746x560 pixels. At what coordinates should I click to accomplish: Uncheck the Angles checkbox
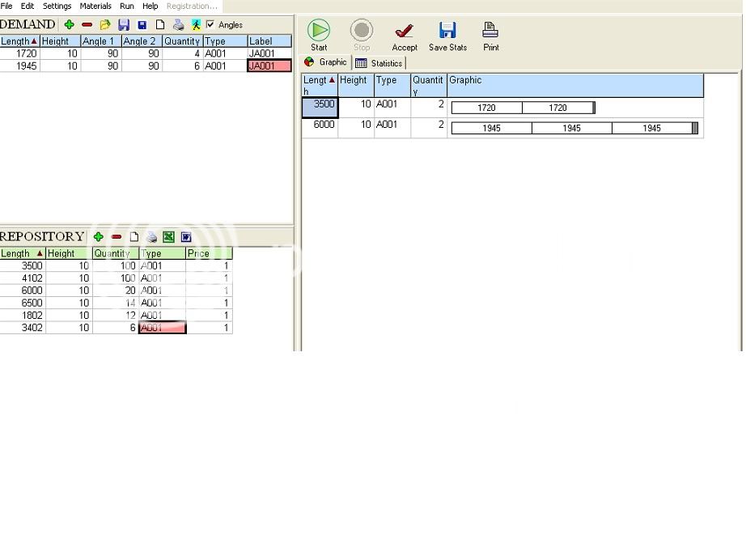pos(211,25)
